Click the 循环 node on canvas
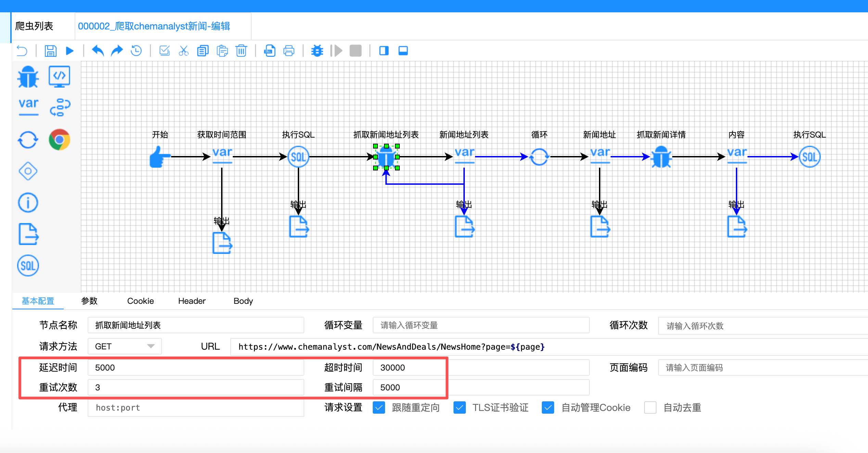This screenshot has height=453, width=868. (x=539, y=157)
